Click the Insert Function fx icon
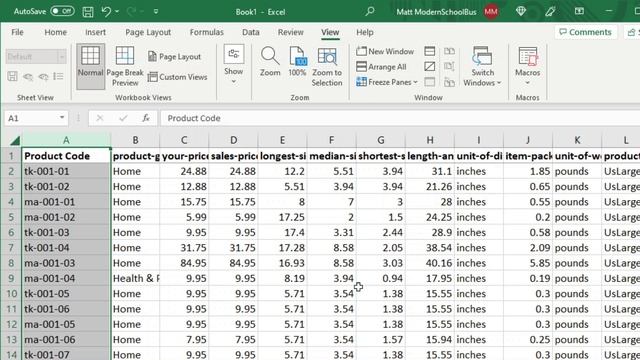This screenshot has height=360, width=640. (x=146, y=118)
